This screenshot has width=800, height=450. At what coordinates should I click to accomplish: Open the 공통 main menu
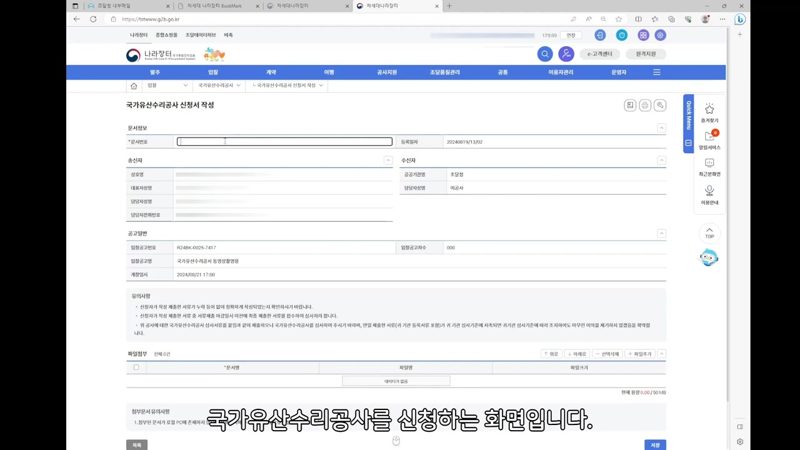click(503, 72)
